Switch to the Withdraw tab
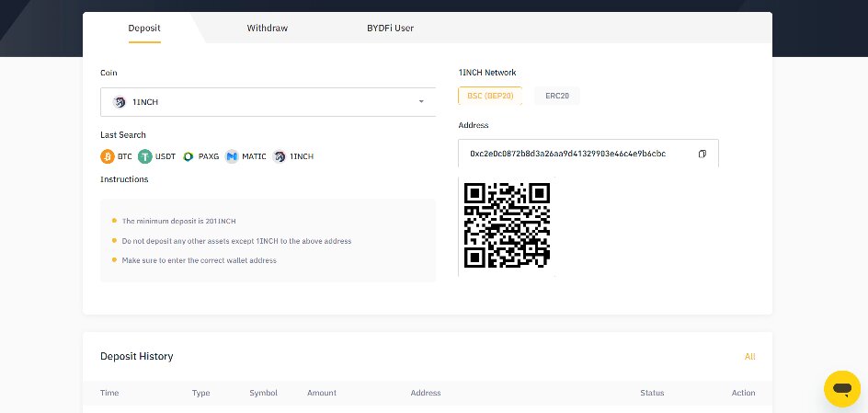 pos(268,29)
